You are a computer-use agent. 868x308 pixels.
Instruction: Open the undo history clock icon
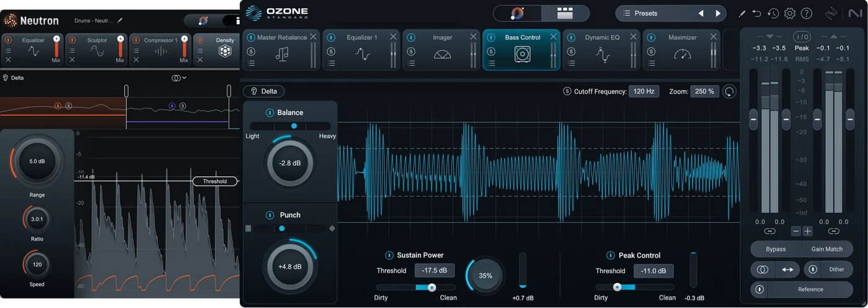[x=773, y=13]
